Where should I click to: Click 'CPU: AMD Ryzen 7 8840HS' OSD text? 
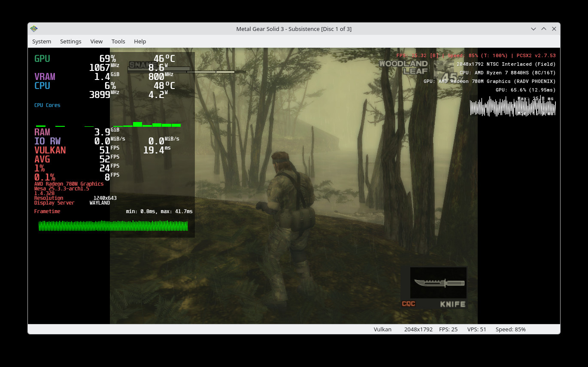(x=507, y=73)
